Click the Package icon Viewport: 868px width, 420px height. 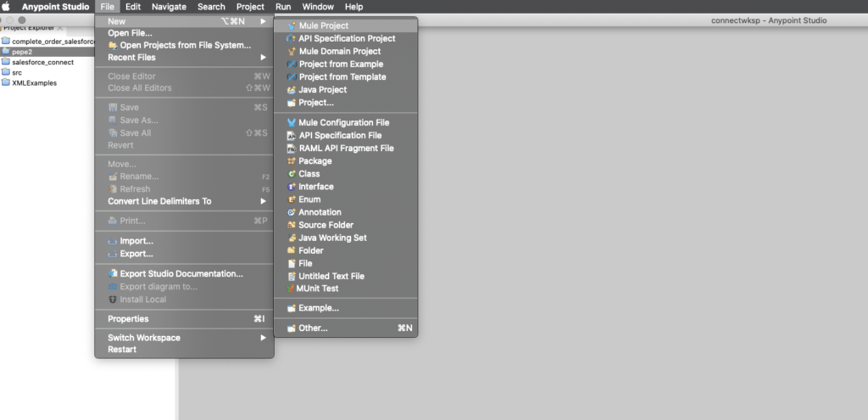point(292,161)
